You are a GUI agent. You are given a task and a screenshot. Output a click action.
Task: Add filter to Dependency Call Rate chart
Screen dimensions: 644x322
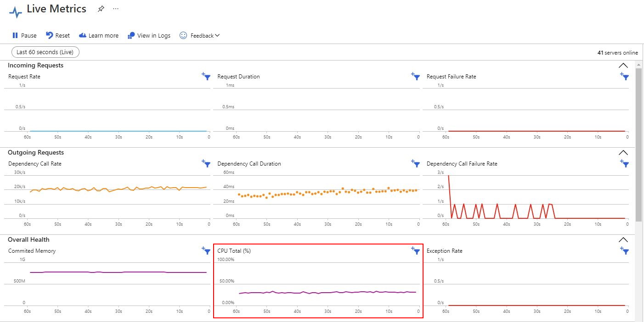click(206, 163)
